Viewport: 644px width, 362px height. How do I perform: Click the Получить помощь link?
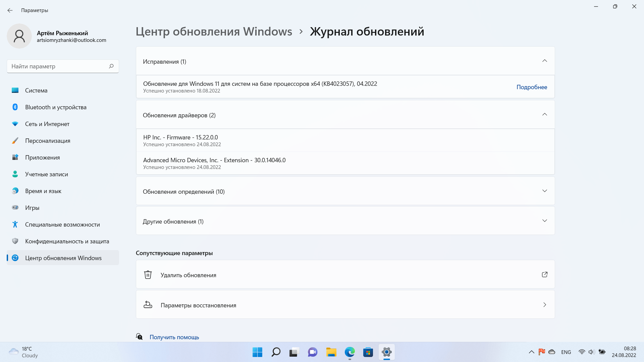point(174,337)
